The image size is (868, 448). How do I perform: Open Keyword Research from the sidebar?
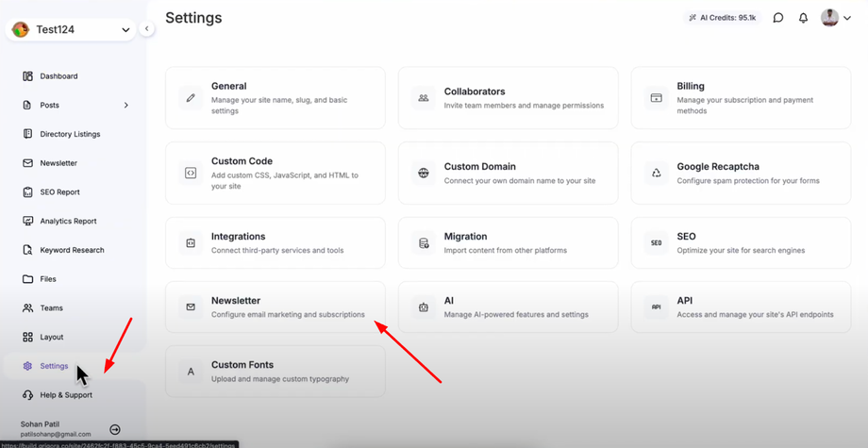(72, 250)
